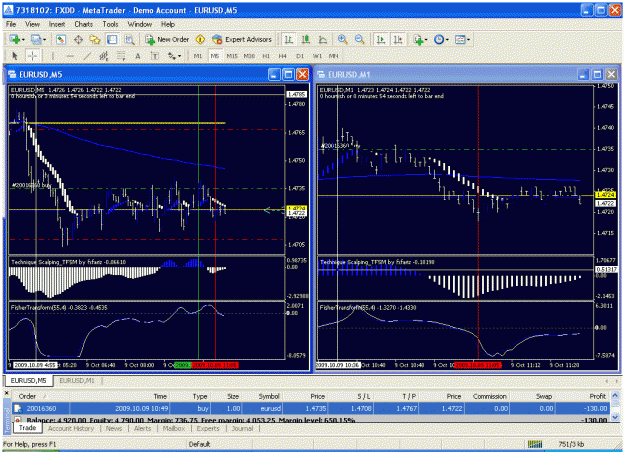
Task: Open the Account History terminal tab
Action: tap(71, 428)
